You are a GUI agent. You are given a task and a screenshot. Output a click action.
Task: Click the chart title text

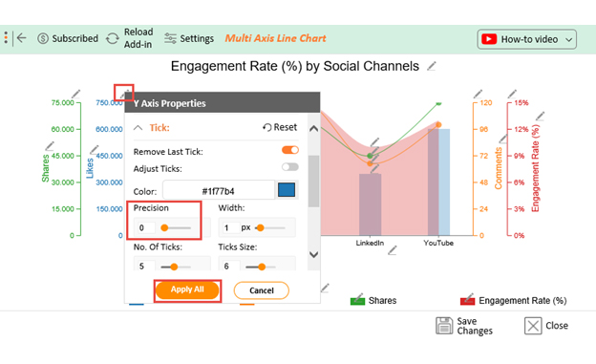click(294, 66)
